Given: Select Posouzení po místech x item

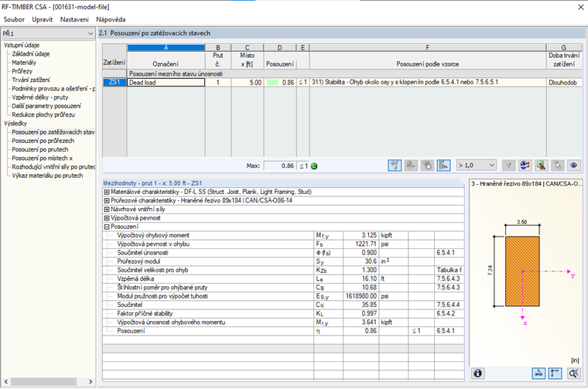Looking at the screenshot, I should tap(43, 158).
